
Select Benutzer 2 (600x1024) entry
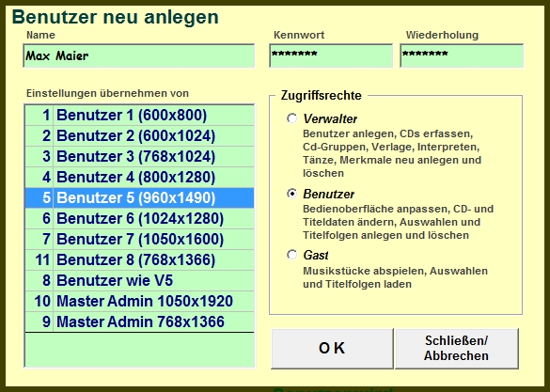(x=139, y=135)
